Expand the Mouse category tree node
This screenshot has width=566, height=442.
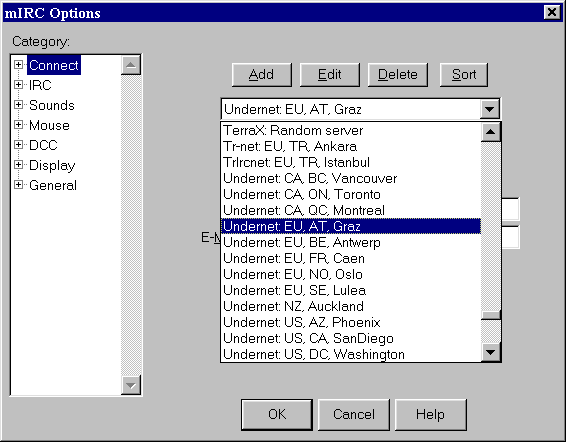pyautogui.click(x=18, y=125)
